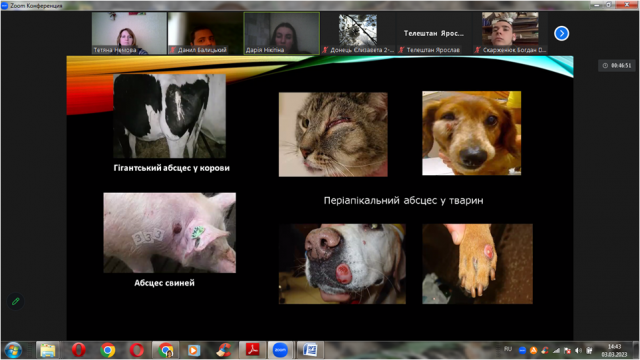Image resolution: width=640 pixels, height=360 pixels.
Task: Click the 'Zoom Конференция' window title
Action: click(36, 6)
